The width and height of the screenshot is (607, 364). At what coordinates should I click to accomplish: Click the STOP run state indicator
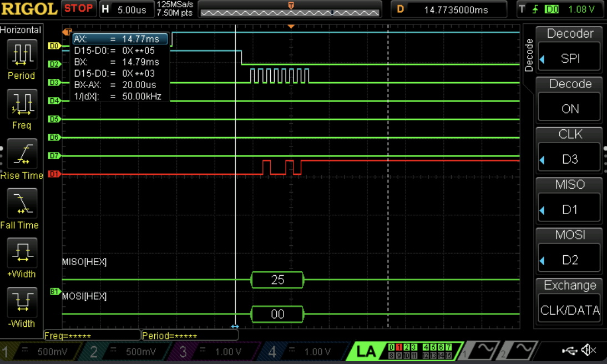coord(79,8)
